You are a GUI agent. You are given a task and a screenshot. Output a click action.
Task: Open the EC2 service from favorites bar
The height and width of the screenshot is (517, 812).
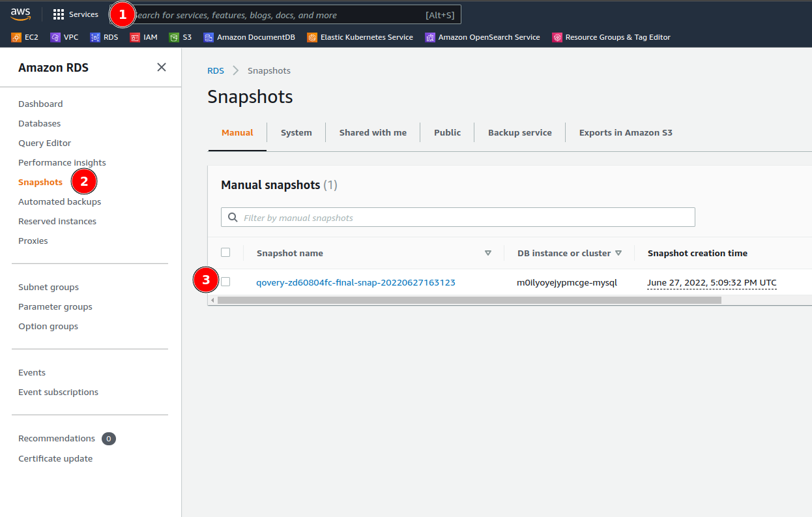pos(25,37)
